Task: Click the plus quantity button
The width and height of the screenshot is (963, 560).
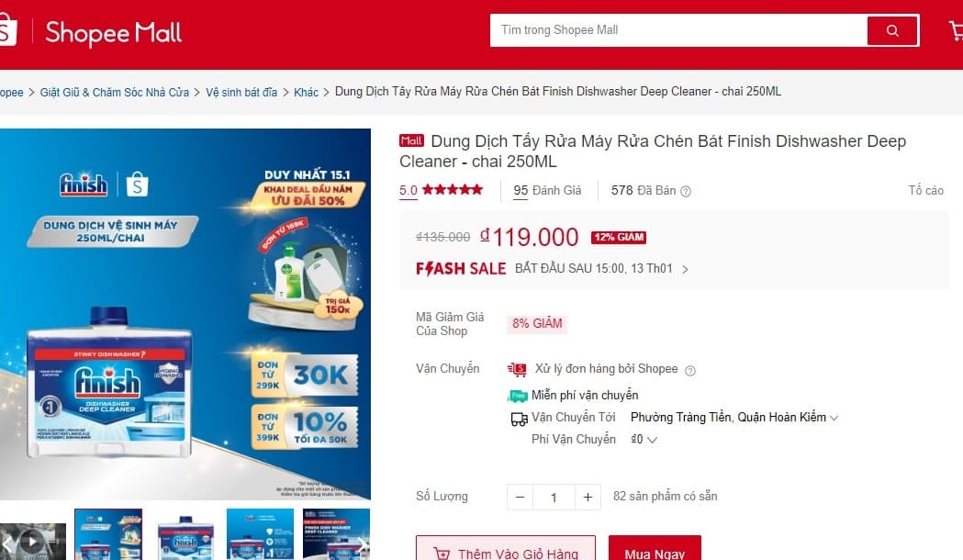Action: pyautogui.click(x=588, y=497)
